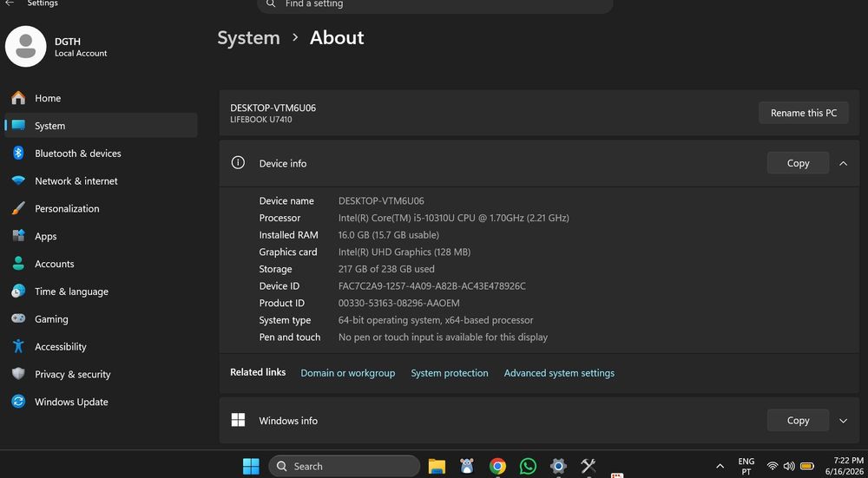This screenshot has height=478, width=868.
Task: Open File Explorer from taskbar
Action: click(437, 467)
